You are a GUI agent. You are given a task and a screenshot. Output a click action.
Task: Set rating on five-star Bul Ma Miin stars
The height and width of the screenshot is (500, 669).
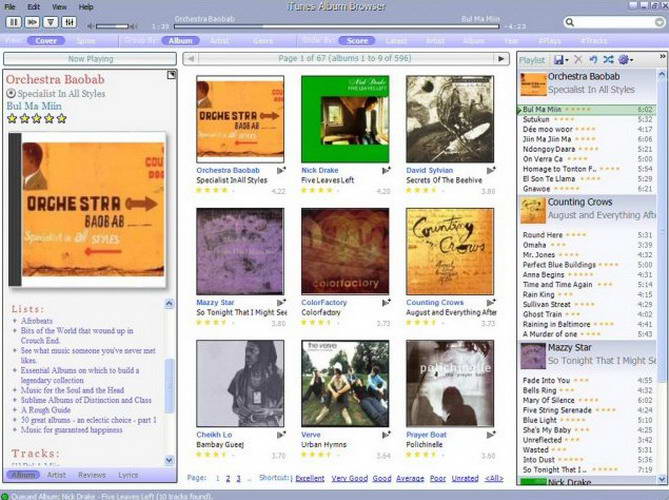(x=37, y=119)
